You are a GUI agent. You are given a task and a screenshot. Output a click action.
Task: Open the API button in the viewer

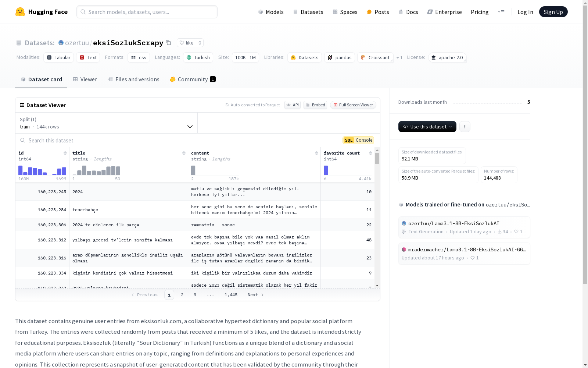293,105
